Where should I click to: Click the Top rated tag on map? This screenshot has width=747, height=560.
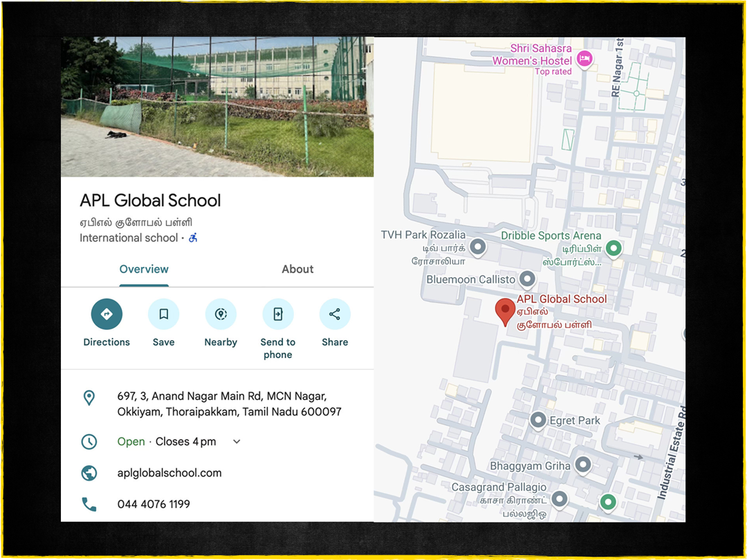[x=553, y=72]
